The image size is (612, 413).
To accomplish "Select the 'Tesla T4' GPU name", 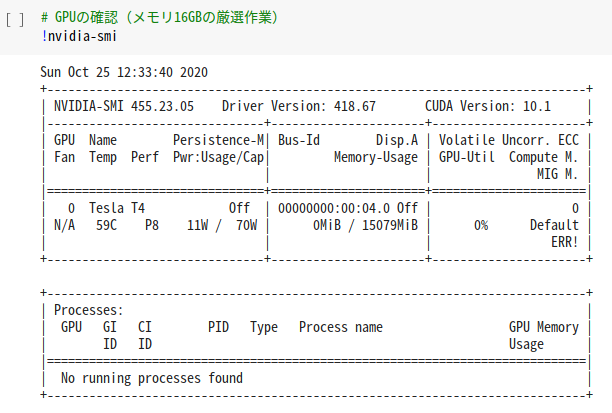I will [117, 208].
